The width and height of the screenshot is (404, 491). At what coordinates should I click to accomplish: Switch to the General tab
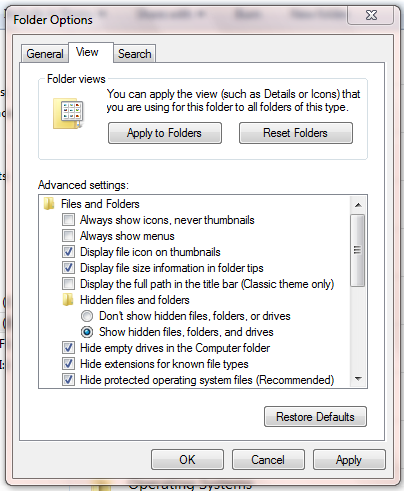click(45, 54)
